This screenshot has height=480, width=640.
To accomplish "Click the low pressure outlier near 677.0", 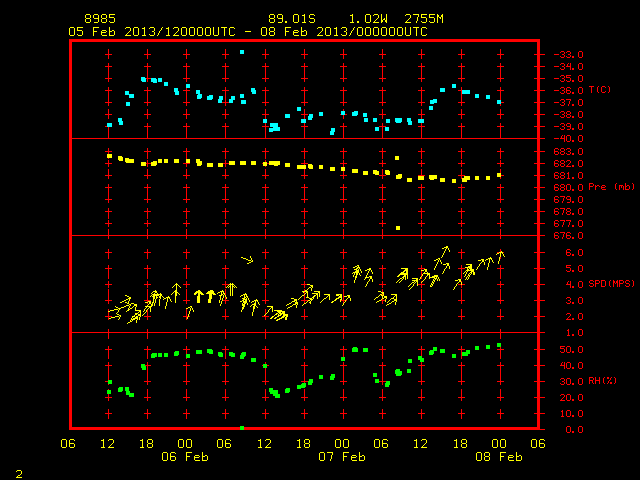I will pyautogui.click(x=398, y=228).
